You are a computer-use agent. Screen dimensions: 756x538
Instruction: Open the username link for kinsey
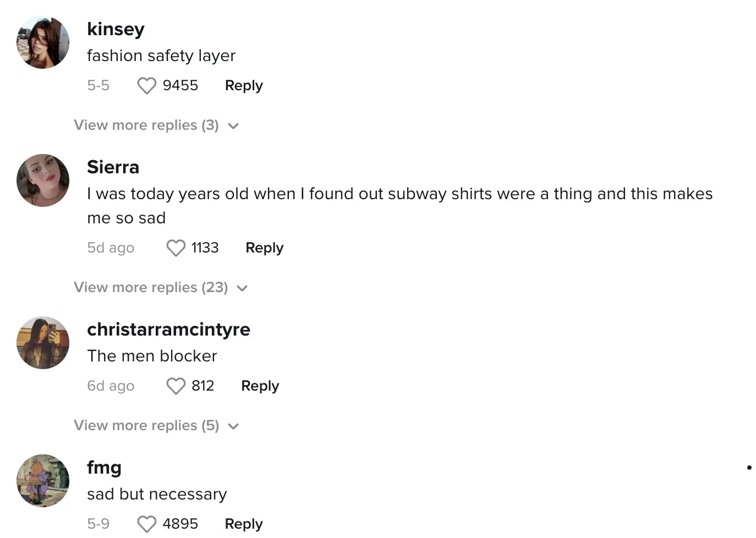[116, 29]
